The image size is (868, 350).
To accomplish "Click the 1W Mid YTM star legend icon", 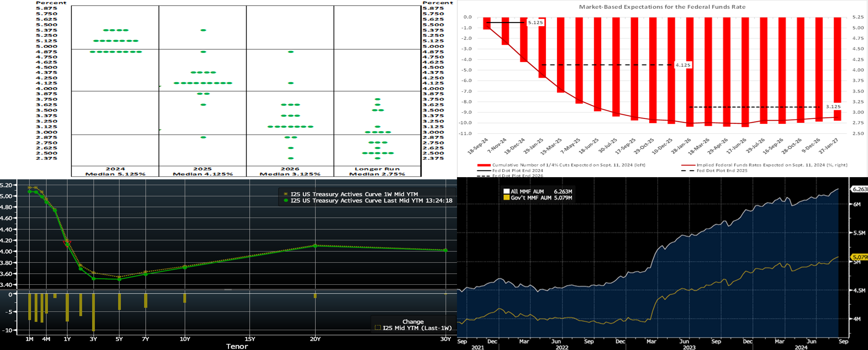I will (286, 194).
